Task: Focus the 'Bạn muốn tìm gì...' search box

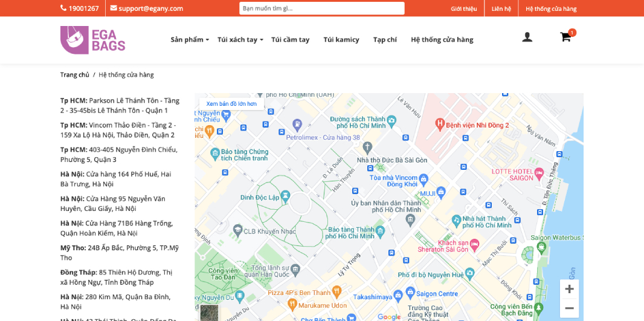Action: click(x=322, y=8)
